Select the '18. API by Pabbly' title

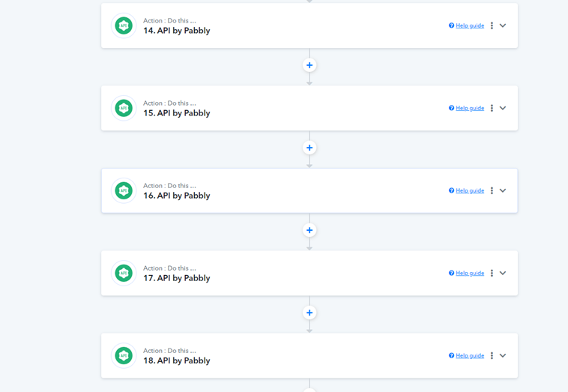pos(176,361)
